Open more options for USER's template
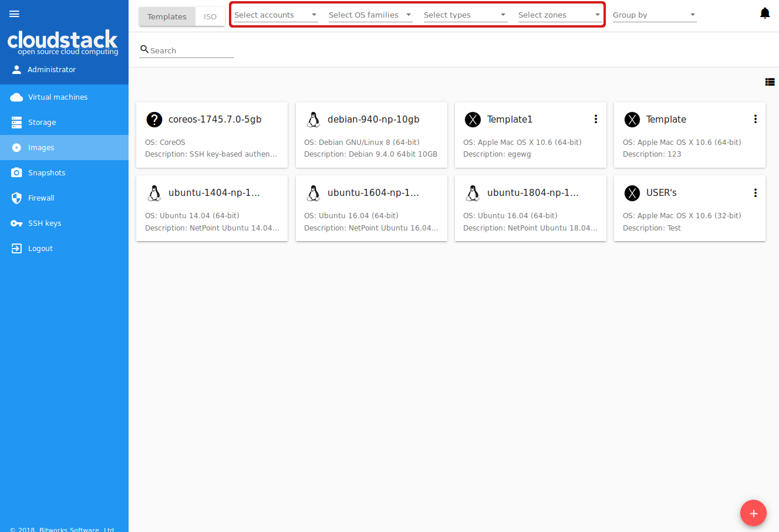Screen dimensions: 779x532 click(x=756, y=192)
